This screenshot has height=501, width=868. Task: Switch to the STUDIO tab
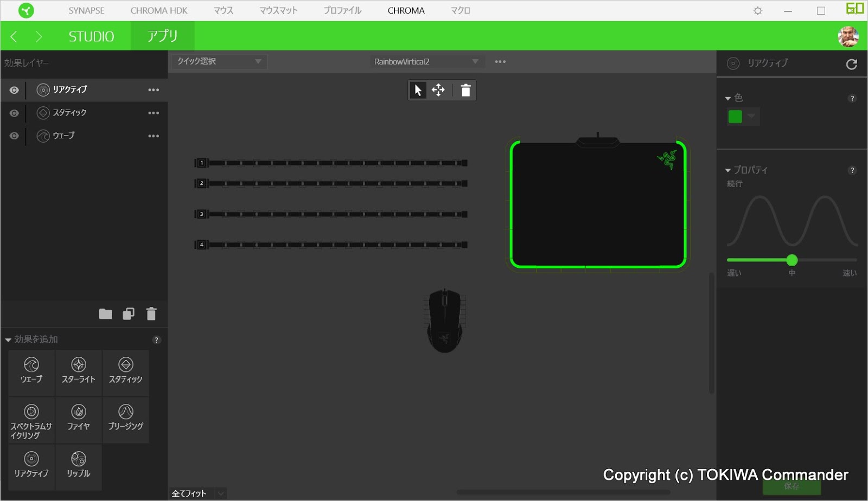click(90, 36)
